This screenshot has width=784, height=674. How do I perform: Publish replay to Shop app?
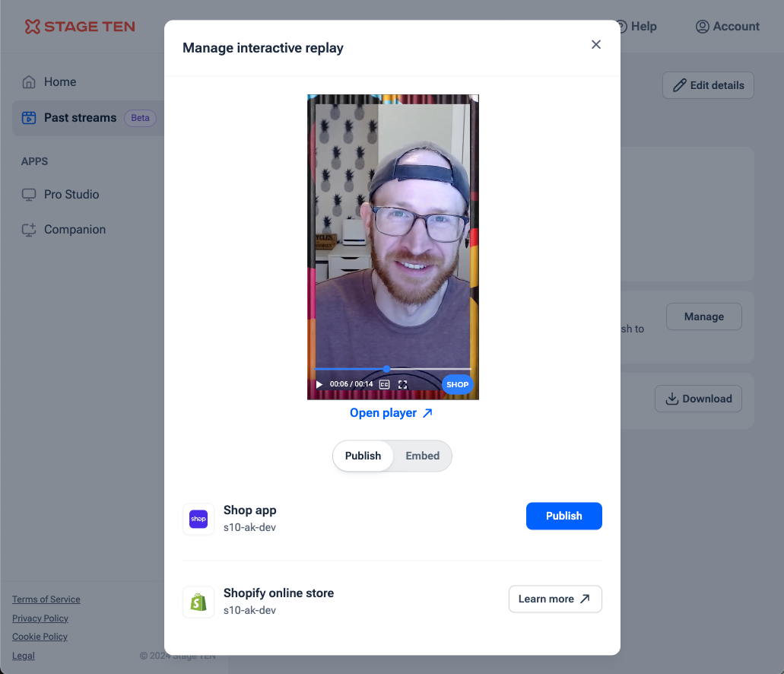[x=563, y=516]
